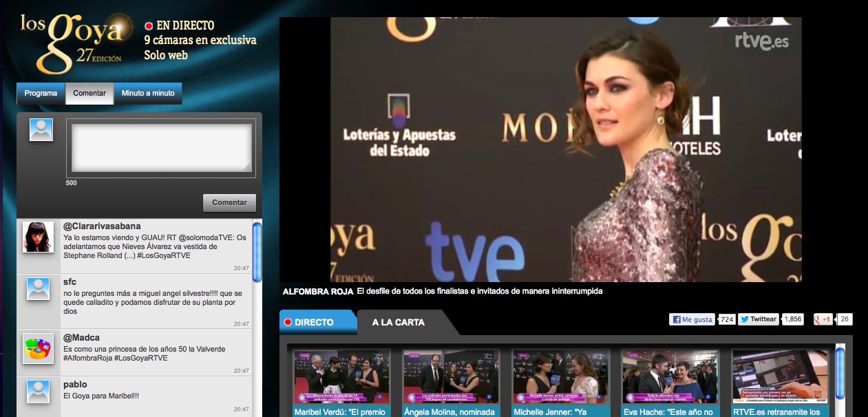The width and height of the screenshot is (868, 417).
Task: Open the RTVE.es retransmite video thumbnail
Action: coord(779,376)
